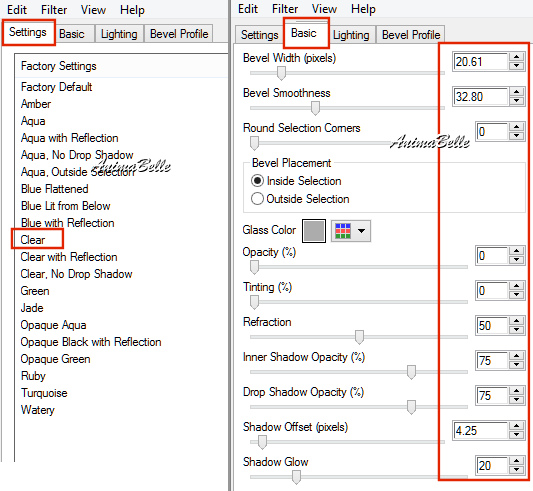Click the Bevel Width value field

pyautogui.click(x=481, y=62)
